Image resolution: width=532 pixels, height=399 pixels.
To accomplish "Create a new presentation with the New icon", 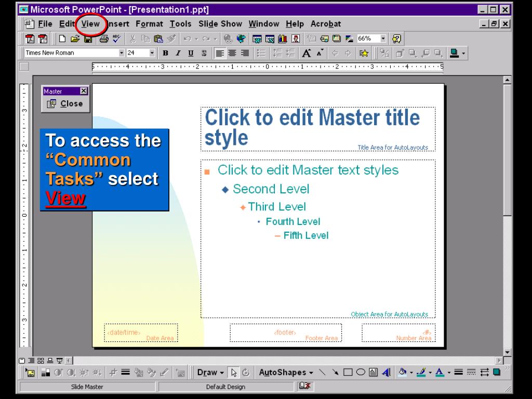I will point(62,38).
